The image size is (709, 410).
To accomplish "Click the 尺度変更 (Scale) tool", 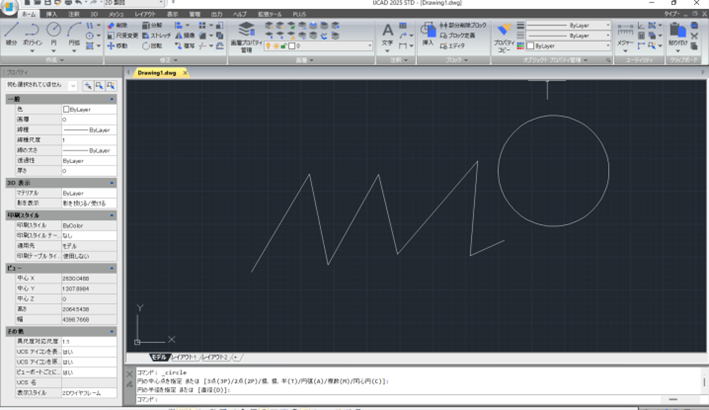I will click(123, 35).
